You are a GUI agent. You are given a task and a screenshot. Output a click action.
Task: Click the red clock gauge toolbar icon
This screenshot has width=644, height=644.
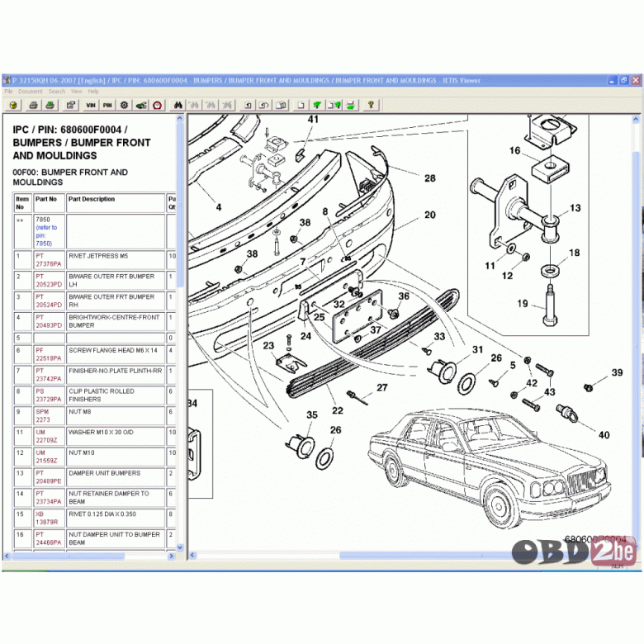click(x=158, y=106)
